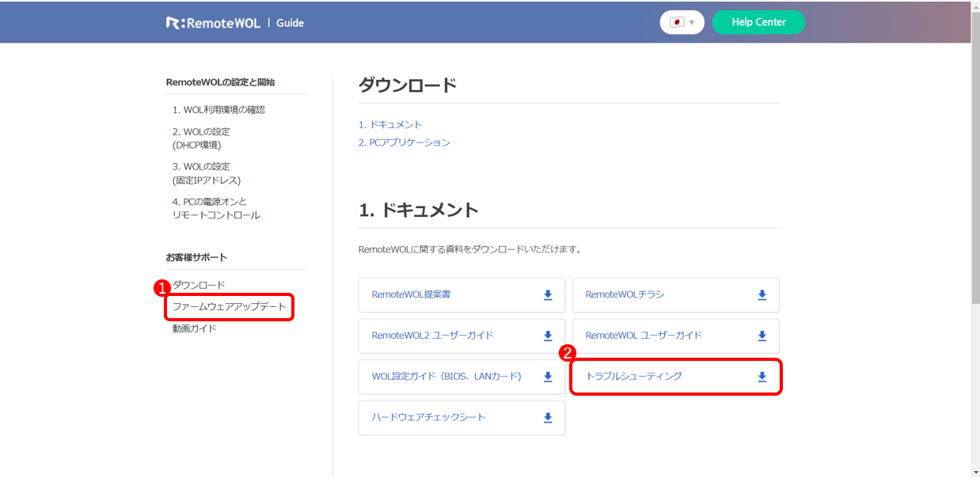
Task: Open the language flag dropdown
Action: click(682, 22)
